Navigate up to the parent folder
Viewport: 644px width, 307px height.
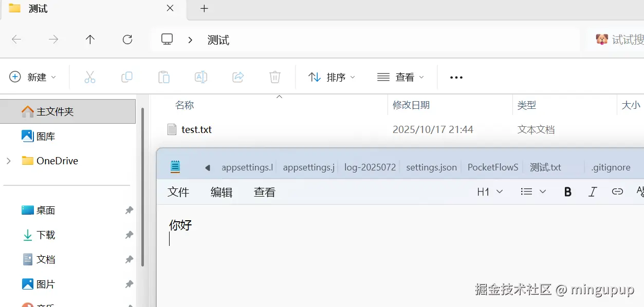pyautogui.click(x=90, y=40)
